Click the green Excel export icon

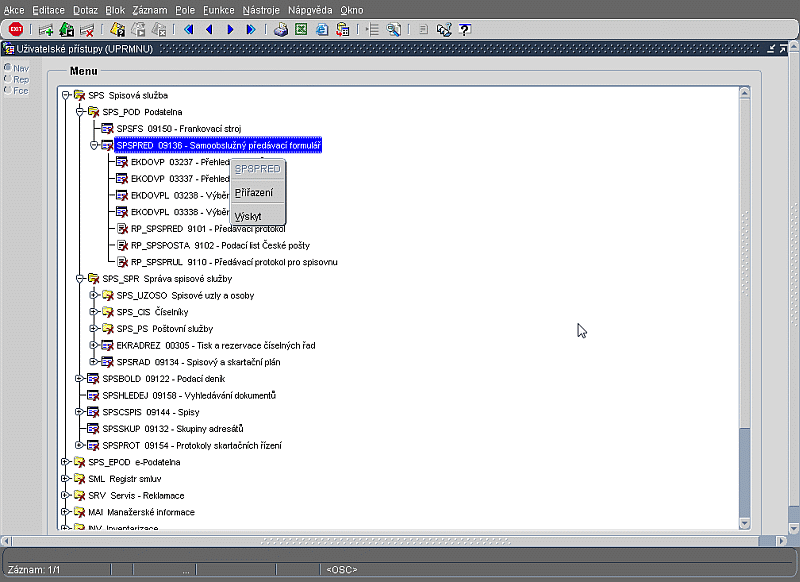301,30
